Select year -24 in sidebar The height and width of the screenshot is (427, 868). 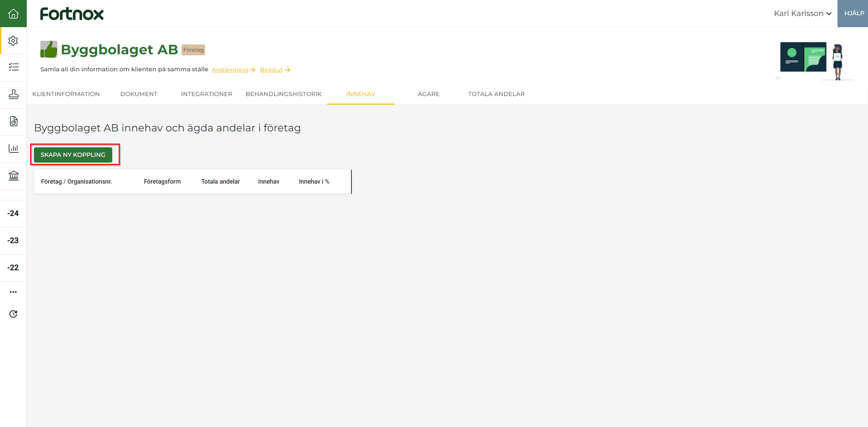tap(13, 213)
